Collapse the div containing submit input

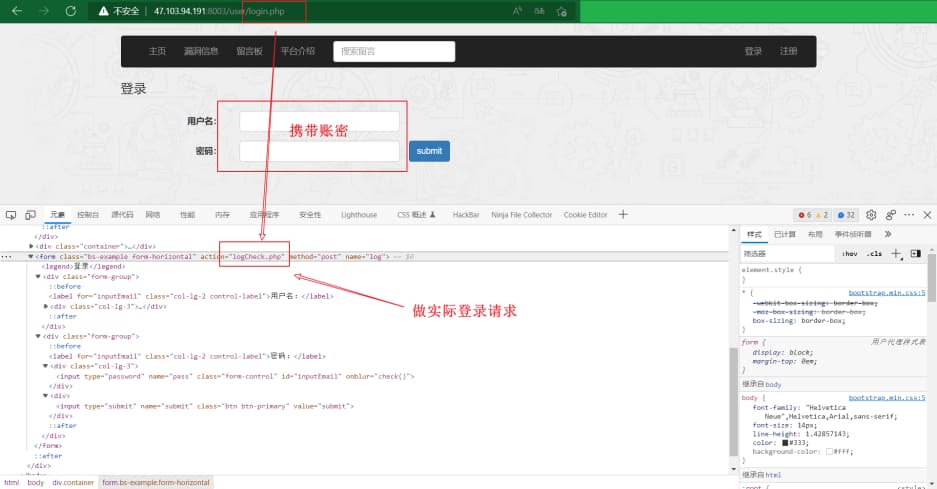tap(45, 396)
